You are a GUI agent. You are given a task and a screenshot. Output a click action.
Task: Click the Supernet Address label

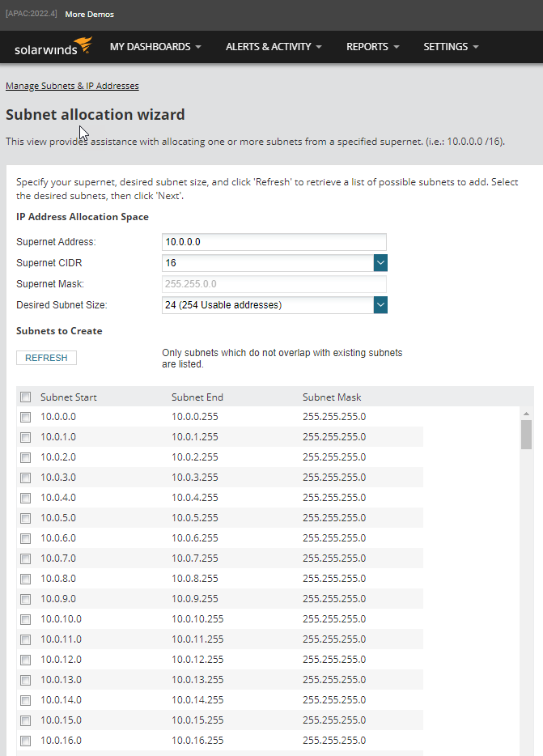coord(56,242)
